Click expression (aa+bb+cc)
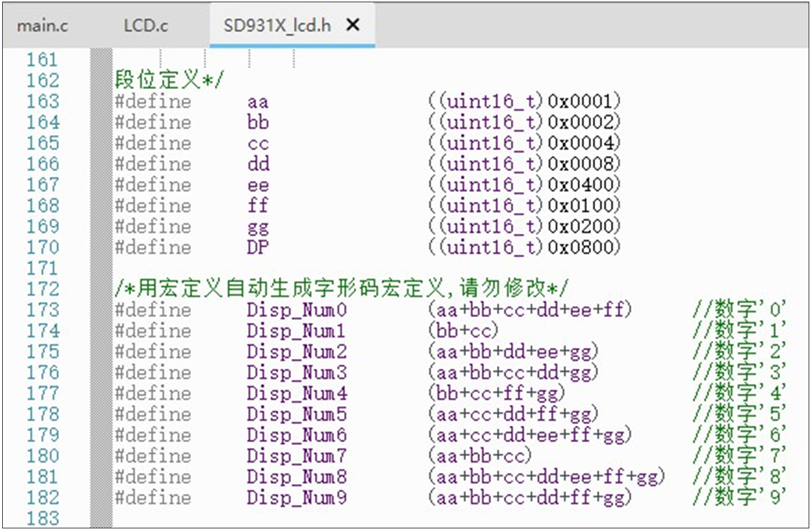 coord(479,455)
